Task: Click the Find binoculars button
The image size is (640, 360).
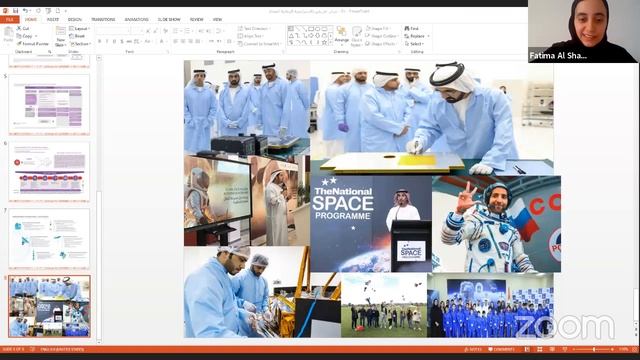Action: point(411,29)
